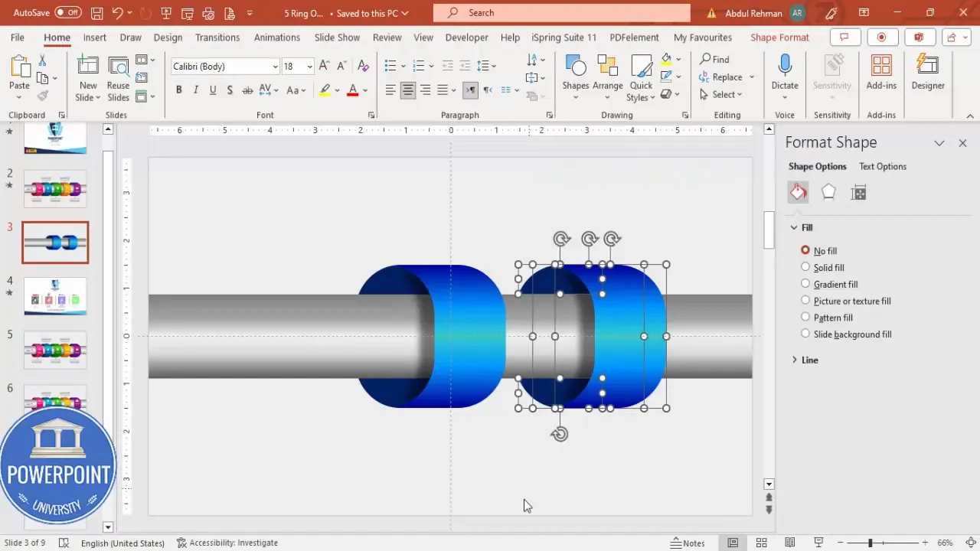Collapse the ribbon

[970, 116]
